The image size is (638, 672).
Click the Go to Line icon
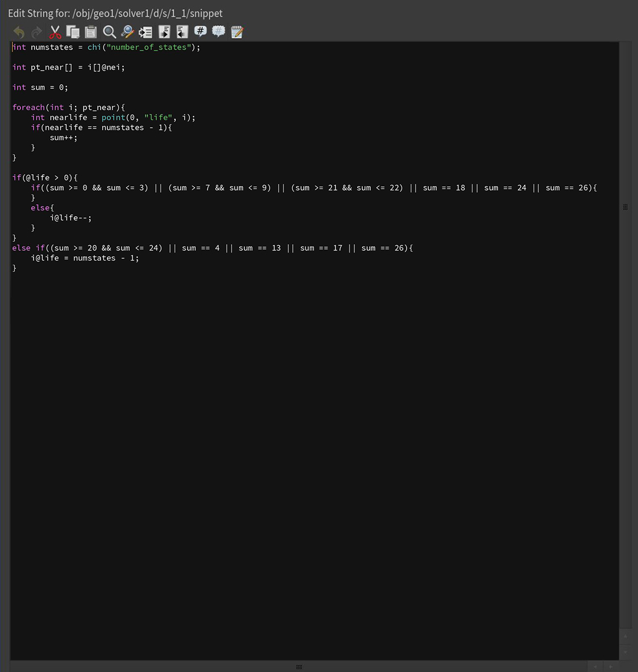pyautogui.click(x=146, y=32)
